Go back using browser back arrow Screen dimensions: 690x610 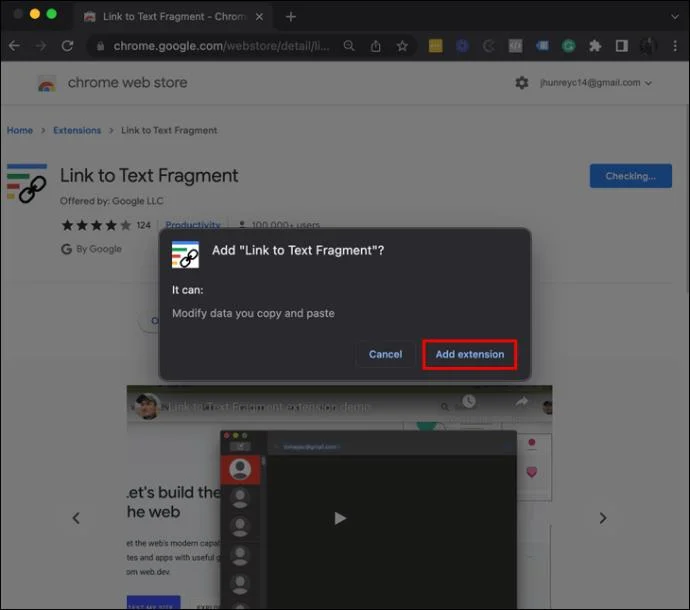point(15,46)
